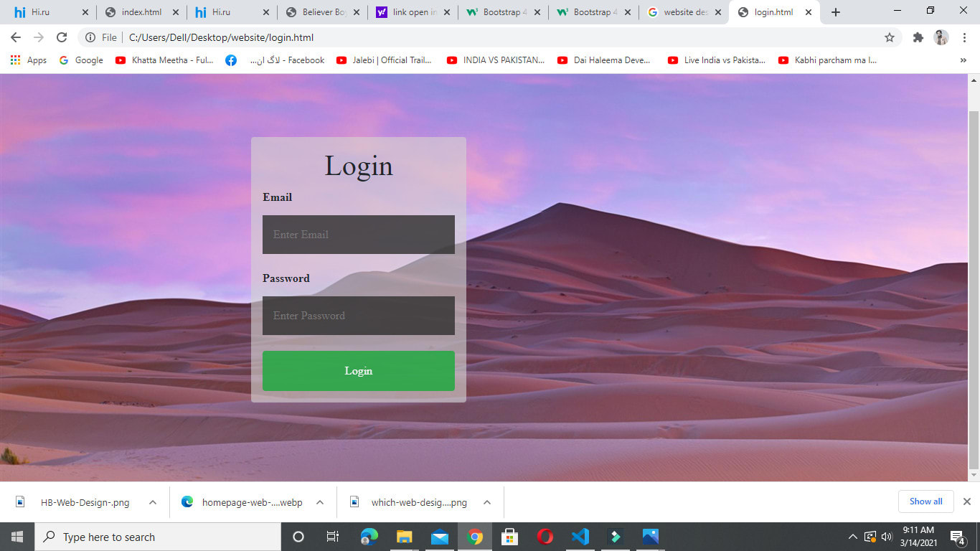Screen dimensions: 980x551
Task: Go back to the previous page
Action: pos(16,37)
